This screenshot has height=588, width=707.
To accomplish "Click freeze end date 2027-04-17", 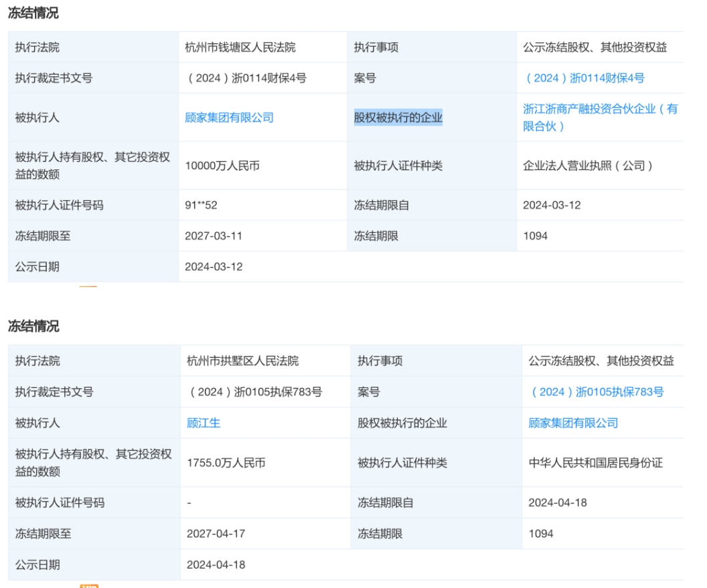I will click(216, 533).
